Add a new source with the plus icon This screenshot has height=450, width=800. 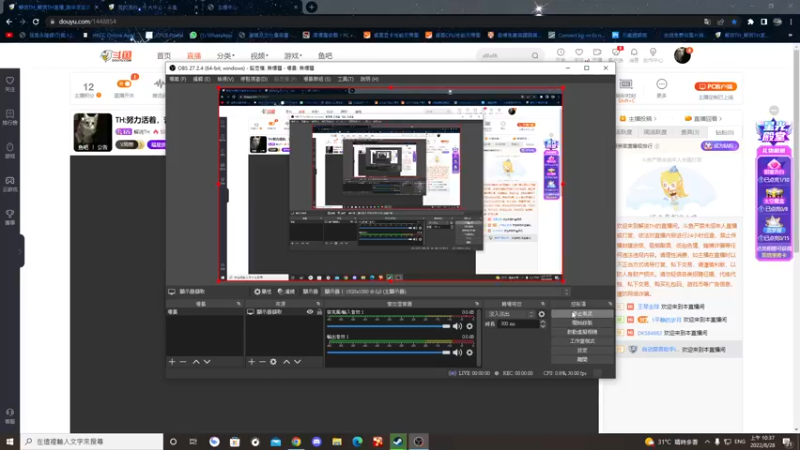click(252, 362)
